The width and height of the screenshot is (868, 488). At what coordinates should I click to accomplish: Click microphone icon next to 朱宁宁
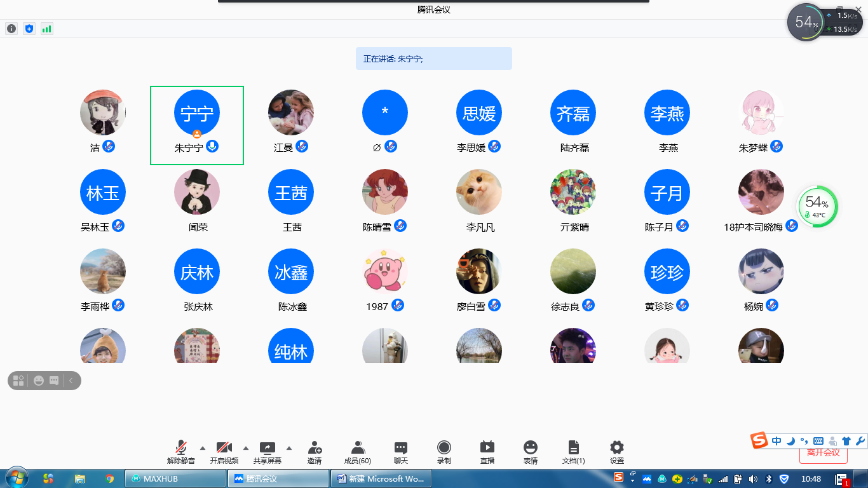click(212, 147)
